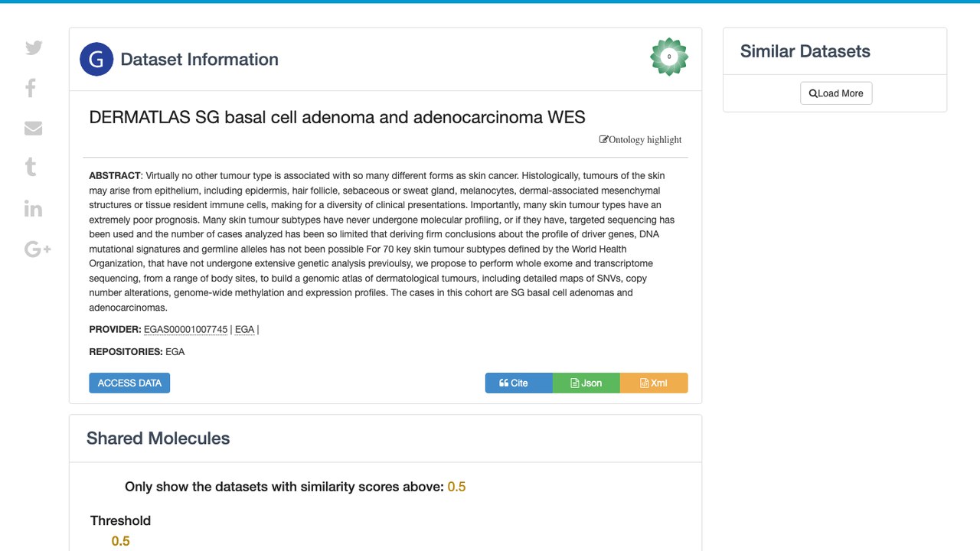Toggle Ontology highlight
Viewport: 980px width, 551px height.
pyautogui.click(x=640, y=139)
